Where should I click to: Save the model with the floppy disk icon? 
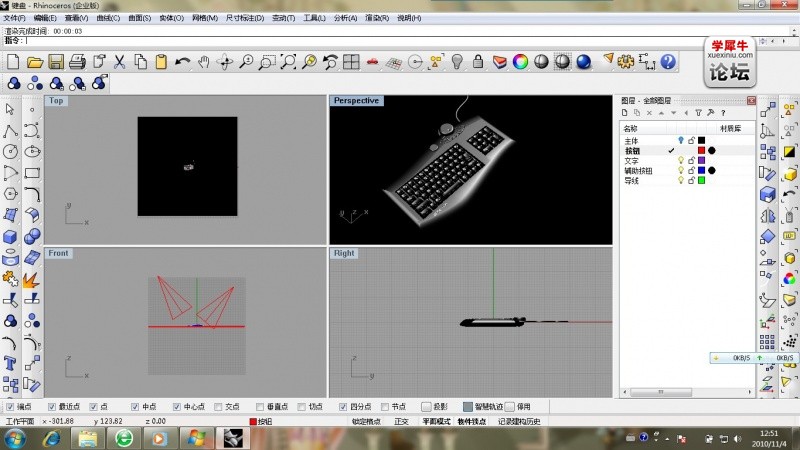[x=56, y=62]
